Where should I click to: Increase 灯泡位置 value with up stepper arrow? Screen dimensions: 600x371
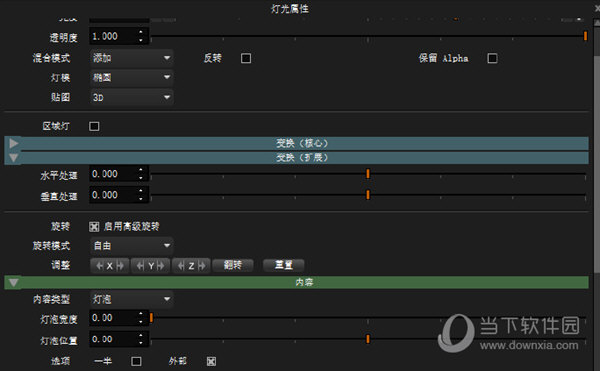click(x=141, y=335)
